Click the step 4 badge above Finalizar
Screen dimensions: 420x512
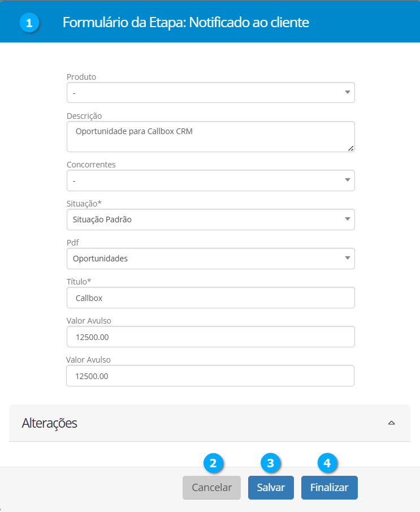pyautogui.click(x=327, y=463)
